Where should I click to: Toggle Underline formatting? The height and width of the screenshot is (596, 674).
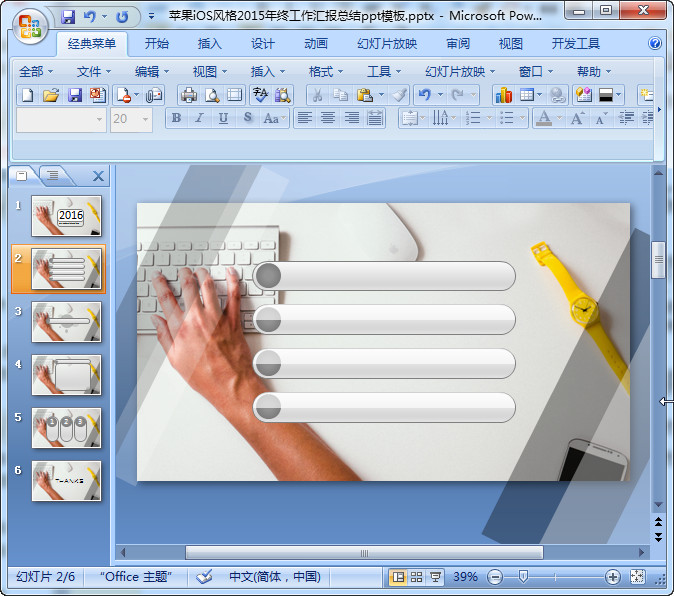pos(223,117)
